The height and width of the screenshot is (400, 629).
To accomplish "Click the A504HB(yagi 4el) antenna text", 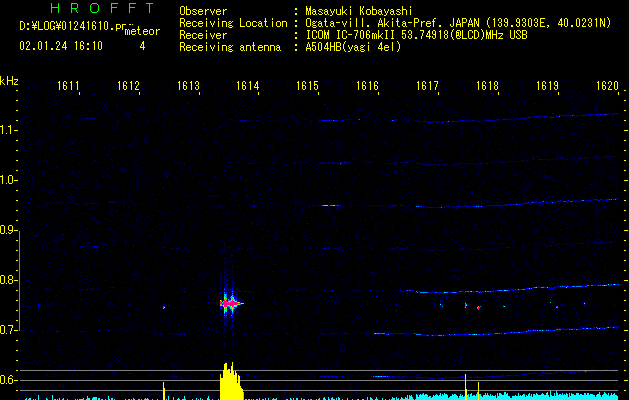I will pos(353,47).
